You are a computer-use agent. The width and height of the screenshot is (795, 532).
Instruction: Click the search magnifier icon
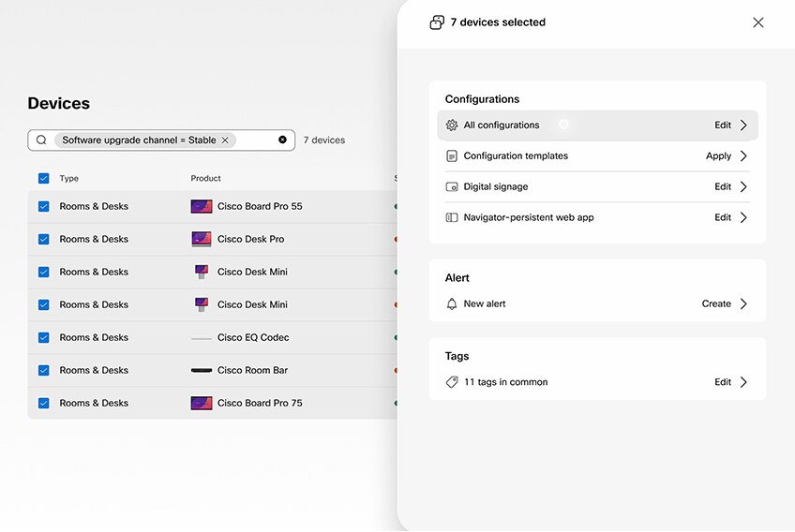coord(41,140)
